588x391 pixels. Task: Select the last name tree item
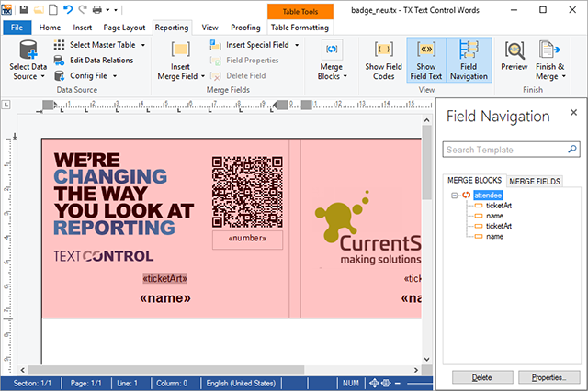[x=494, y=236]
